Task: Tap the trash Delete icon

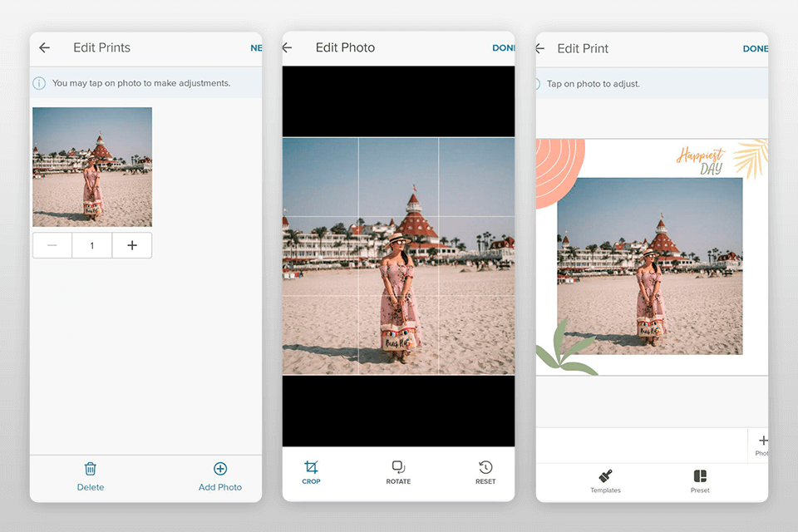Action: pyautogui.click(x=91, y=469)
